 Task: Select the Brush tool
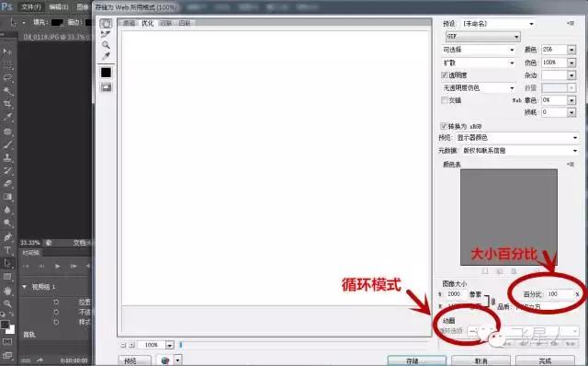pos(7,144)
